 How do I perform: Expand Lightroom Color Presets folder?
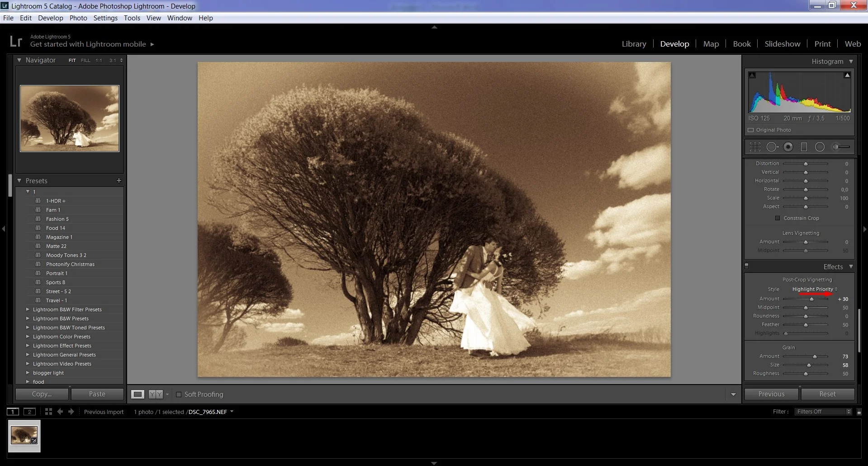28,337
